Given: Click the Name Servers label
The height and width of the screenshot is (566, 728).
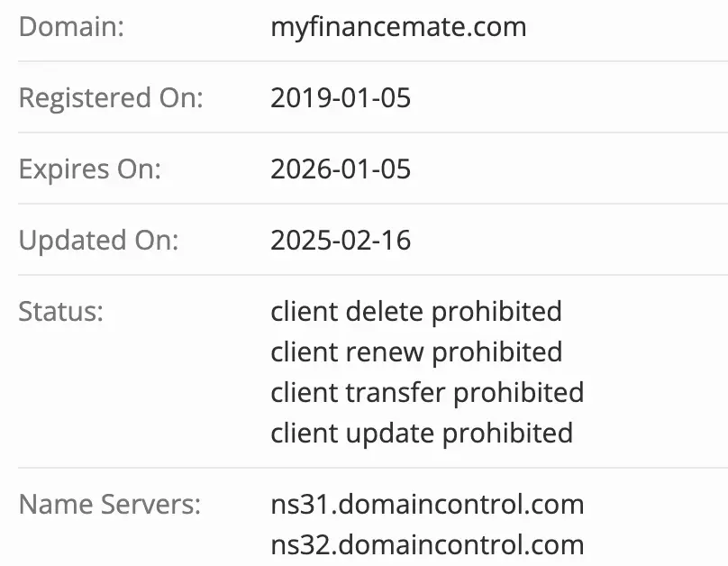Looking at the screenshot, I should click(110, 504).
